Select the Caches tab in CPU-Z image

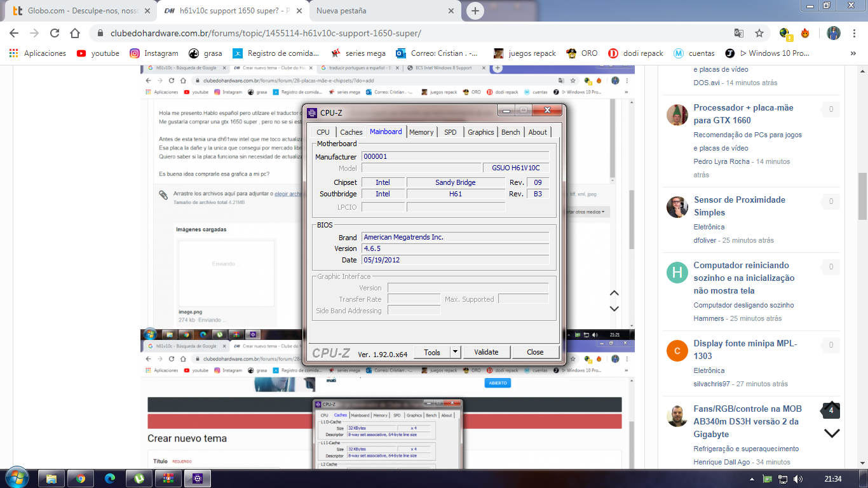351,132
